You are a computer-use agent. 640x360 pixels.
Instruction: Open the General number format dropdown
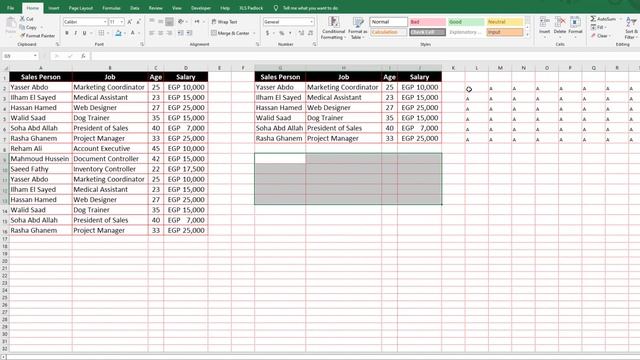tap(312, 22)
